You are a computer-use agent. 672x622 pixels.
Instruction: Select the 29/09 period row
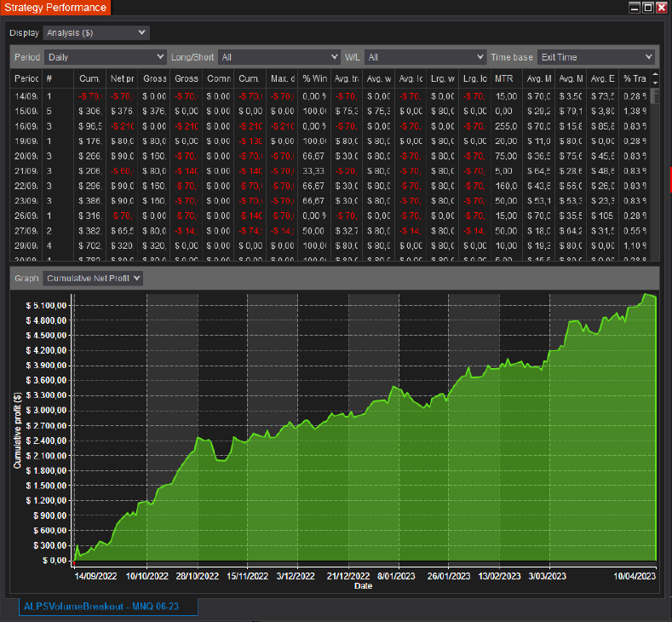pos(330,245)
